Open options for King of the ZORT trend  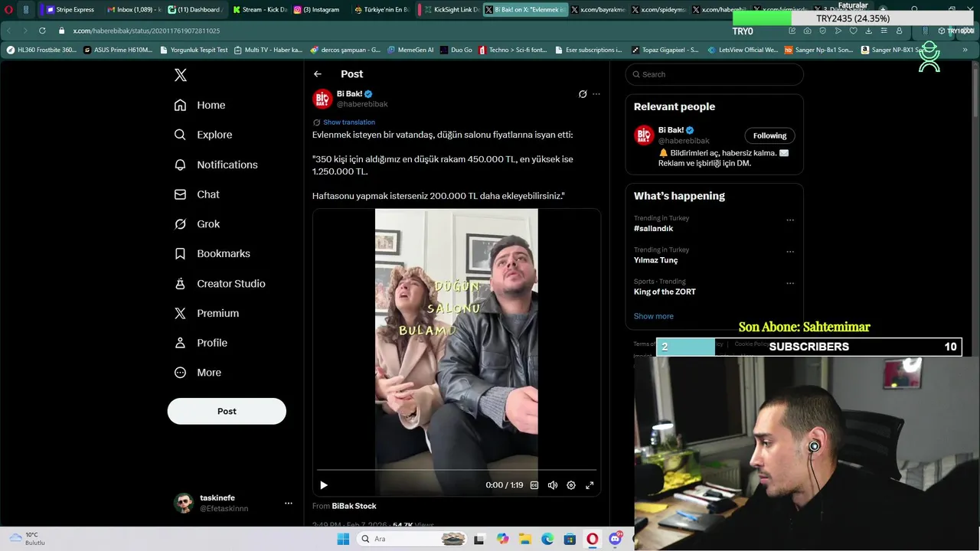tap(790, 283)
